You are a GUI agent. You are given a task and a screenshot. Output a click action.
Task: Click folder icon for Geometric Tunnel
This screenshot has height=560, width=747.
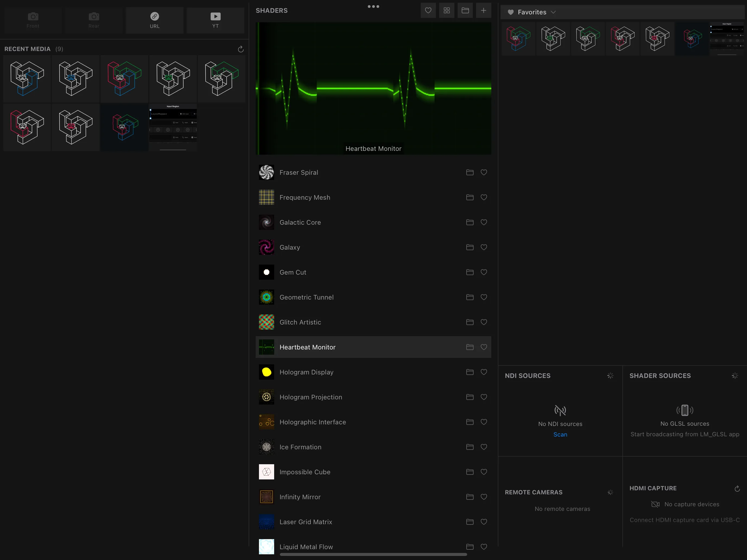click(x=470, y=297)
